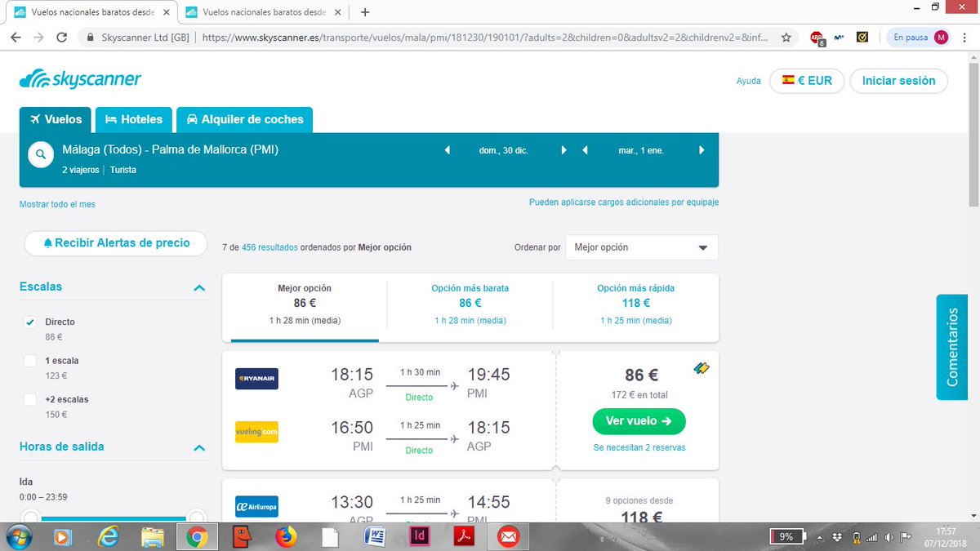Image resolution: width=980 pixels, height=551 pixels.
Task: Open Firefox from the taskbar
Action: (x=285, y=537)
